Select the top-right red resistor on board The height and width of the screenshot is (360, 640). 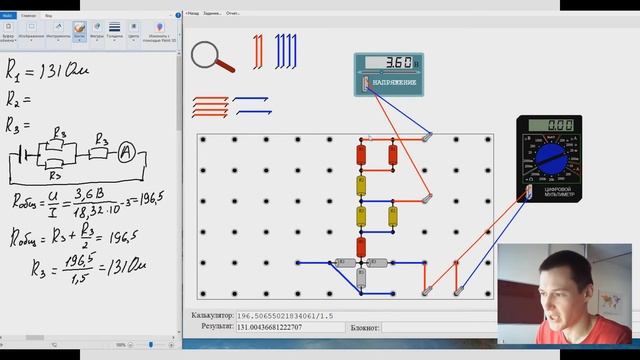point(393,155)
